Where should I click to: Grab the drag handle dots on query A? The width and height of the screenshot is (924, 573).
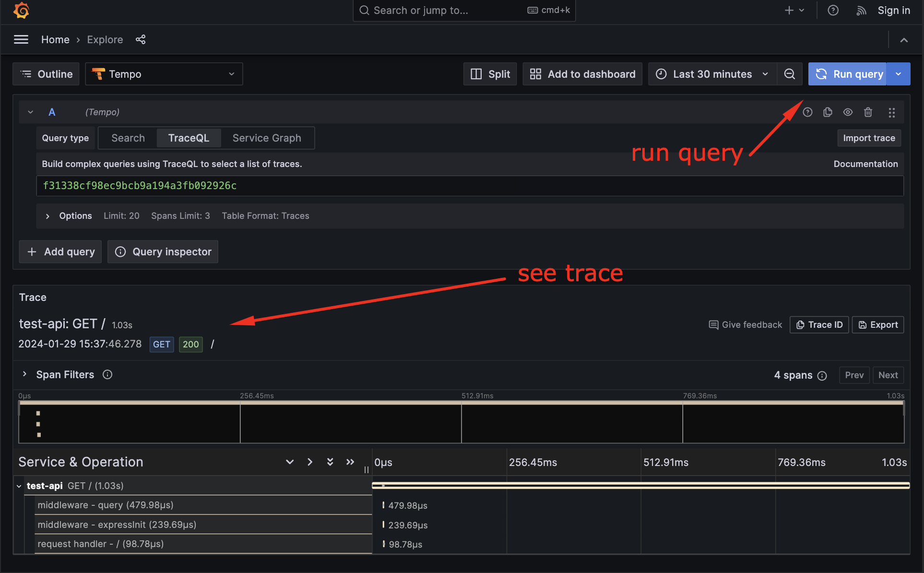892,112
